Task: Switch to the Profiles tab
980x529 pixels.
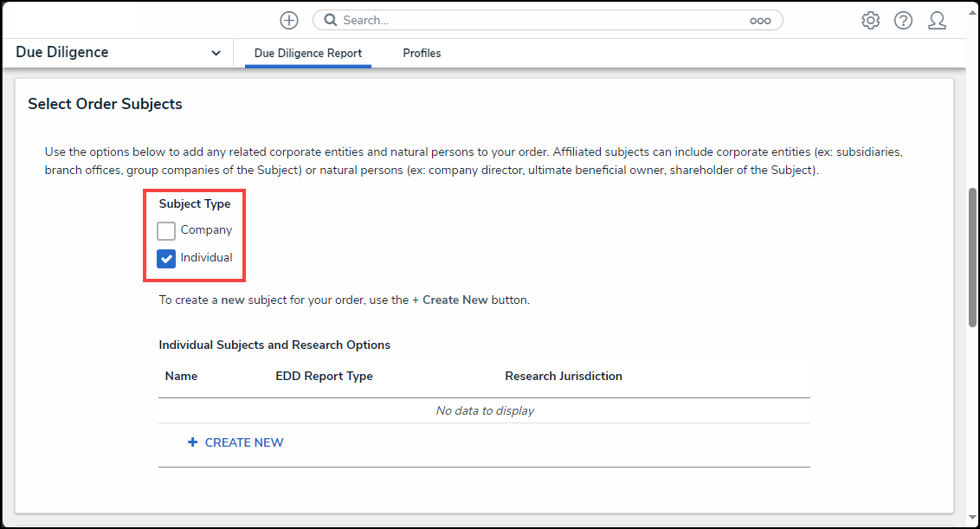Action: pos(422,53)
